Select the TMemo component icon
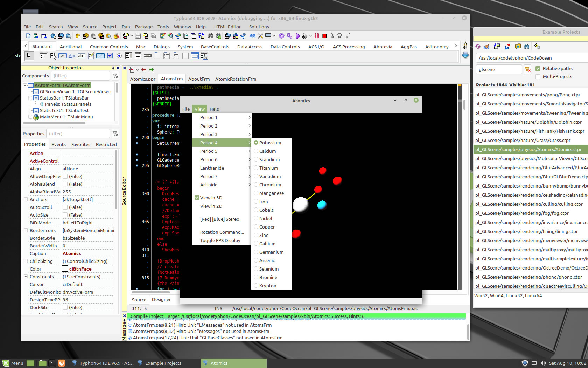Screen dimensions: 588x368 coord(91,56)
